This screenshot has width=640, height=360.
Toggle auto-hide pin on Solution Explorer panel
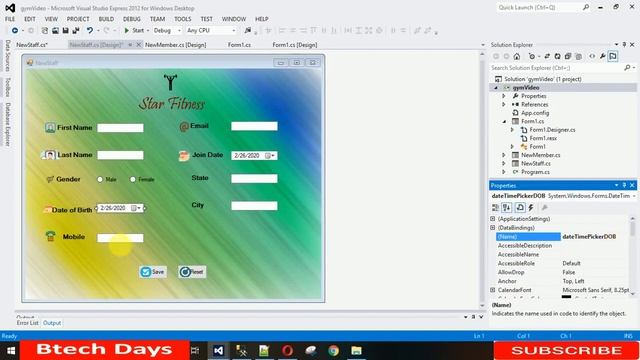pyautogui.click(x=624, y=44)
